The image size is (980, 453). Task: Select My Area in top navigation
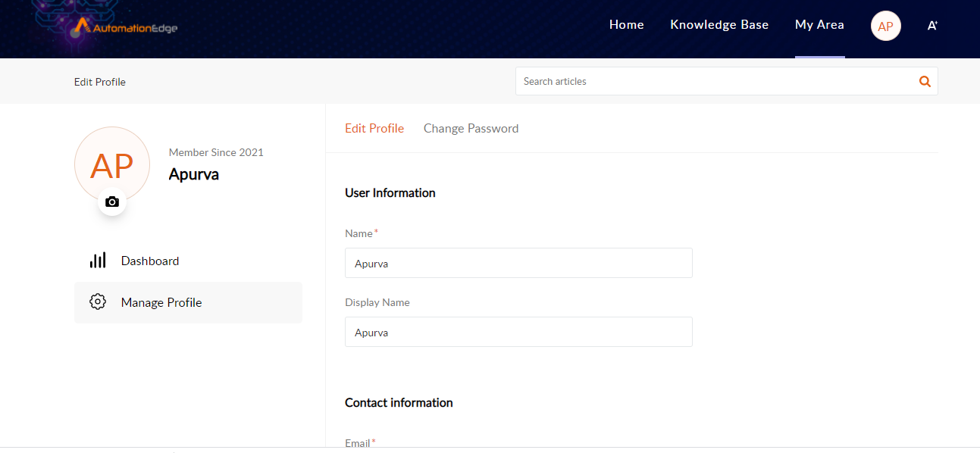(x=819, y=25)
